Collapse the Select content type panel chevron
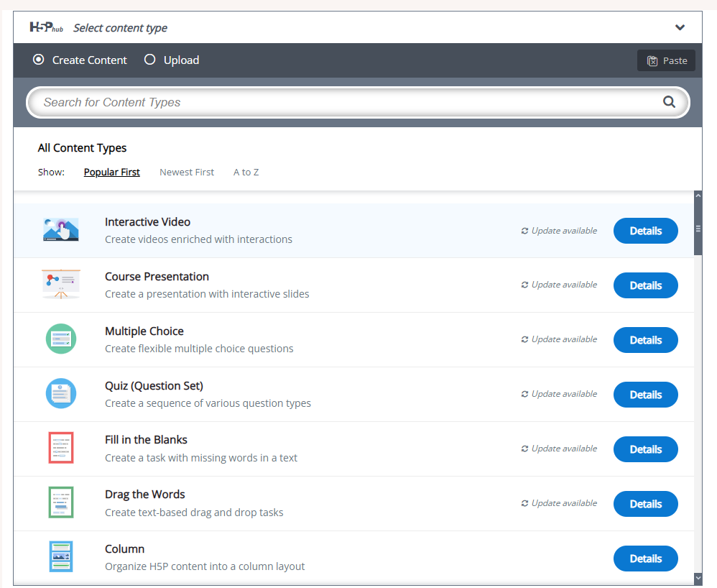This screenshot has width=717, height=588. click(680, 28)
